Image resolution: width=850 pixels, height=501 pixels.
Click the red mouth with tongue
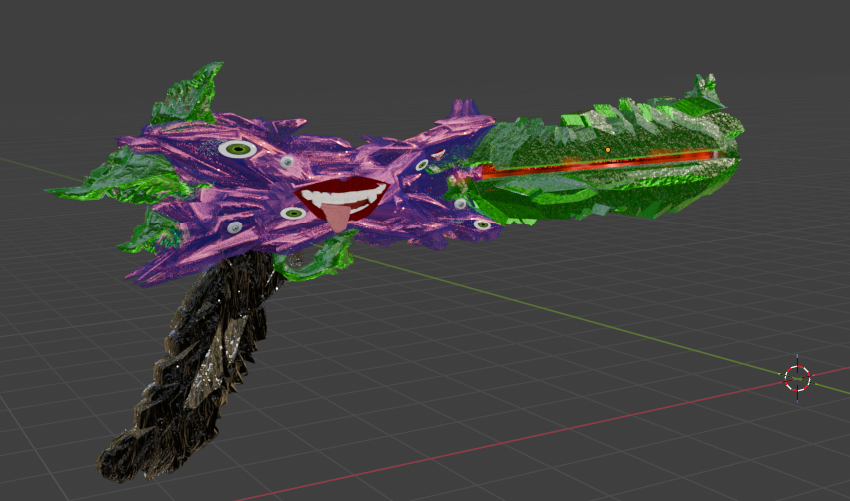(x=342, y=202)
